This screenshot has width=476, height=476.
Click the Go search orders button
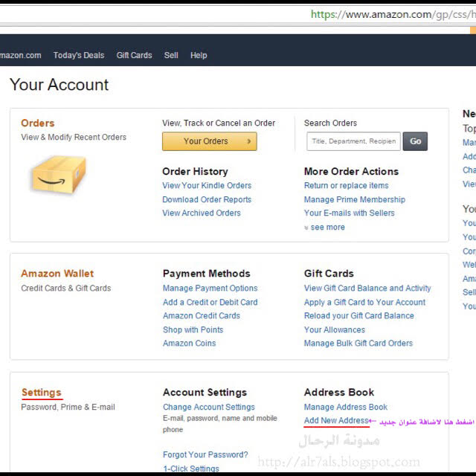pos(415,141)
